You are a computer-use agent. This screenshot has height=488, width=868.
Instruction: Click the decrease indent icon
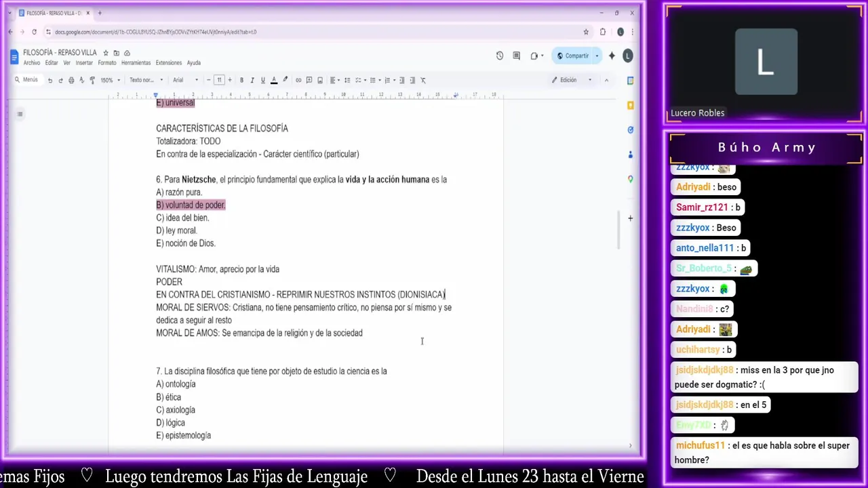pyautogui.click(x=401, y=80)
